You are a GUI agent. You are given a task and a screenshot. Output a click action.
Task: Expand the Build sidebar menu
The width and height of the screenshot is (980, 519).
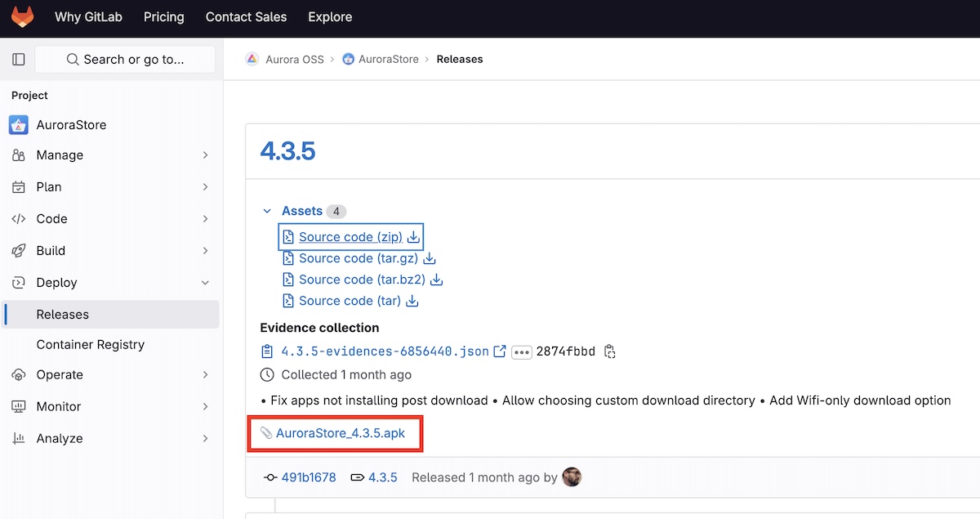110,251
